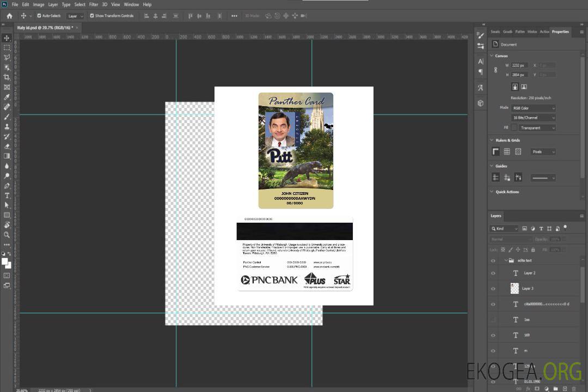Show the hidden '1aa' layer

pyautogui.click(x=493, y=320)
